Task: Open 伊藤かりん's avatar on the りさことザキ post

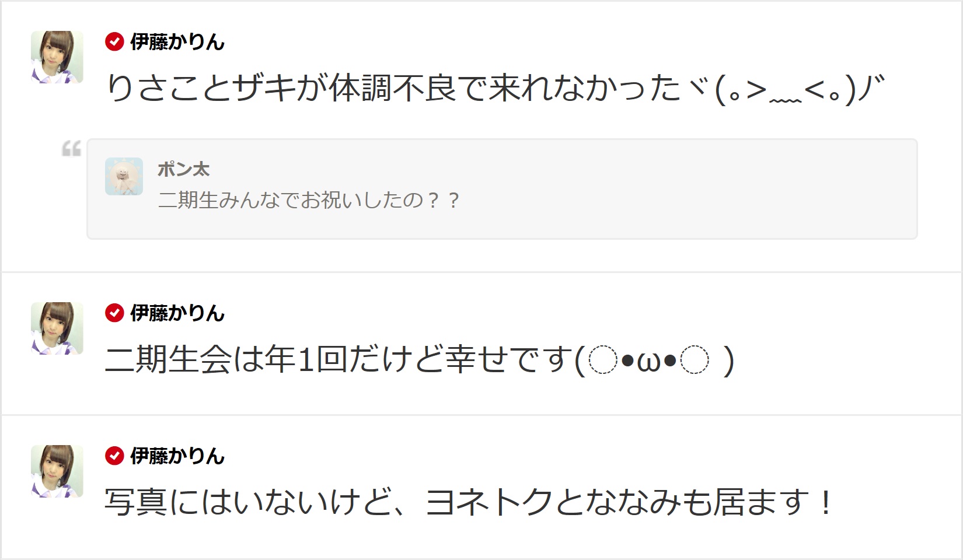Action: [x=57, y=57]
